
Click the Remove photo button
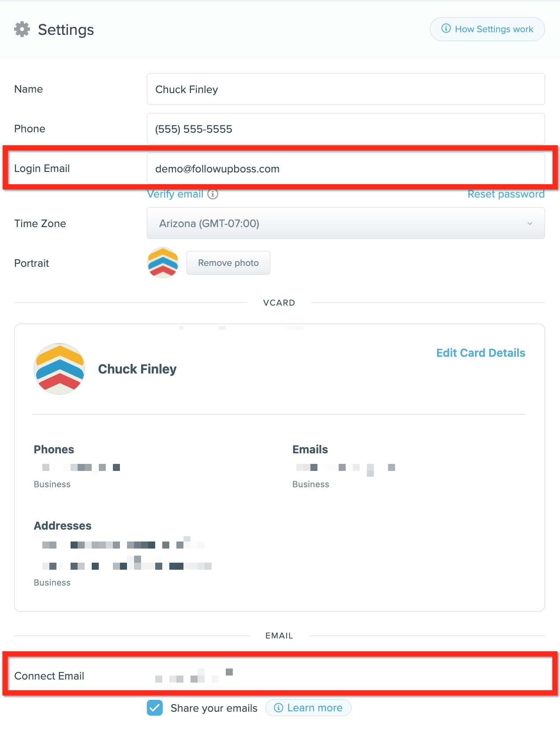(228, 263)
